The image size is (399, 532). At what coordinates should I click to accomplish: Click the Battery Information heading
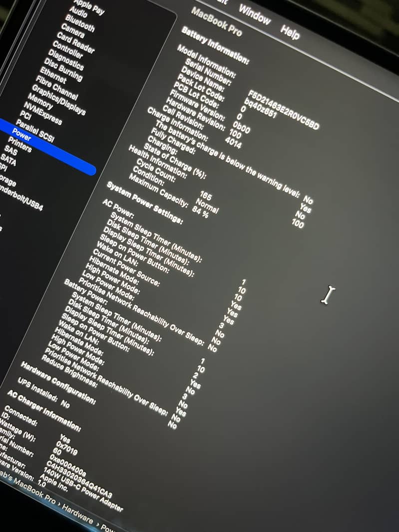(215, 45)
